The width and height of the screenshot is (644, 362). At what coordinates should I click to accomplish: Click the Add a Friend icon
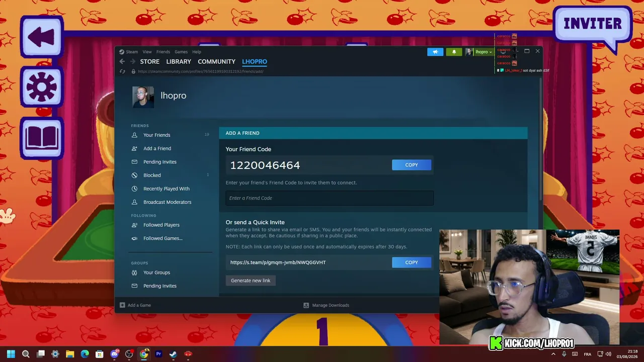pos(134,148)
